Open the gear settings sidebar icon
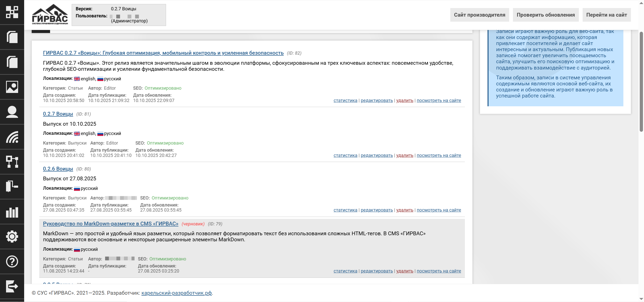This screenshot has width=644, height=302. pos(12,237)
